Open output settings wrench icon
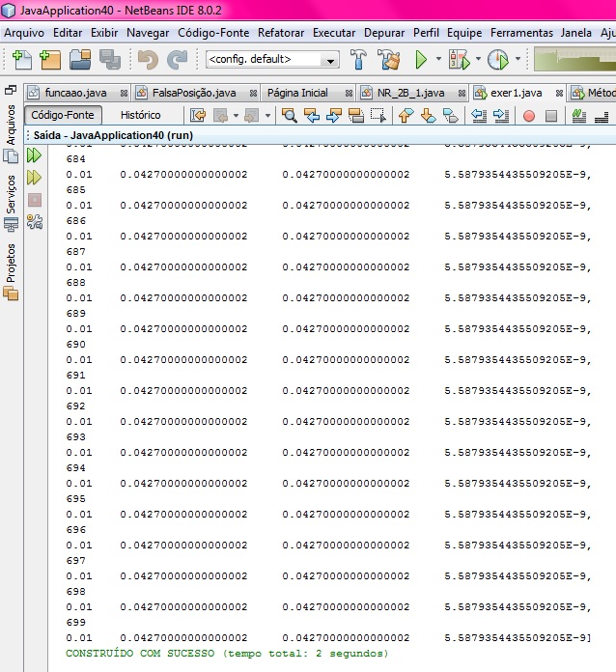Screen dimensions: 616x672 click(x=35, y=221)
